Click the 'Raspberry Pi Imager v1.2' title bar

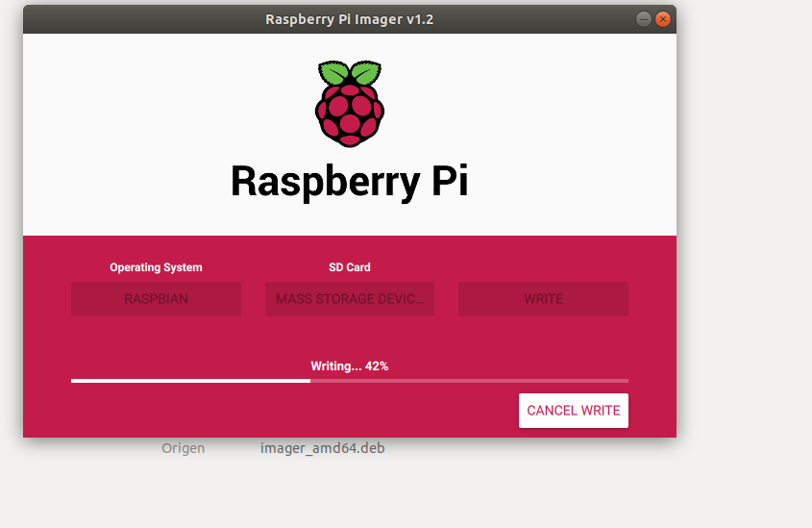click(350, 19)
